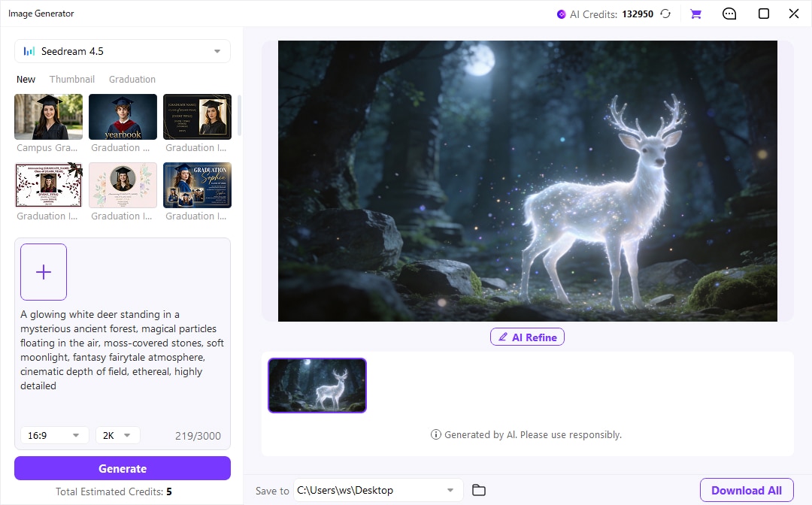
Task: Click the AI Refine button
Action: (x=527, y=337)
